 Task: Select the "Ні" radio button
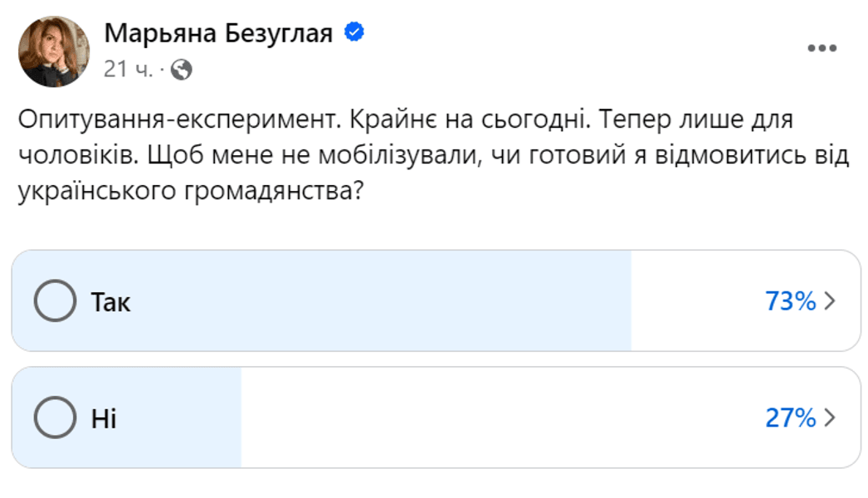(x=55, y=418)
